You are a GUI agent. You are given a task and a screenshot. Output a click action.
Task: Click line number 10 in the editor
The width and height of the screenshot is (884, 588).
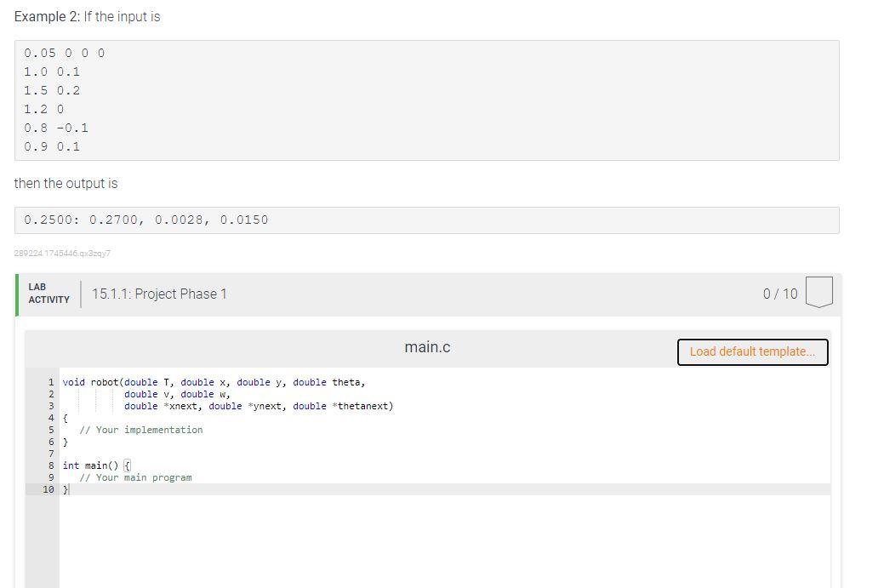click(48, 489)
